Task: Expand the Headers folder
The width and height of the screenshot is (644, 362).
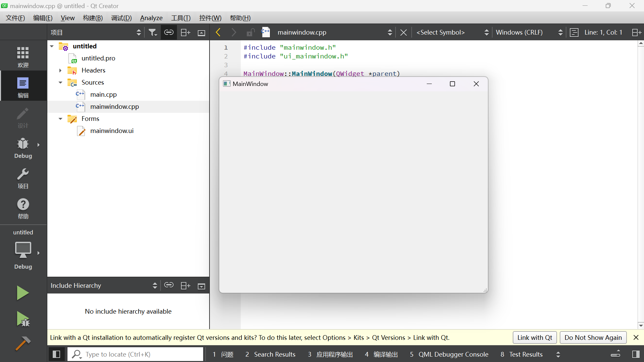Action: tap(60, 70)
